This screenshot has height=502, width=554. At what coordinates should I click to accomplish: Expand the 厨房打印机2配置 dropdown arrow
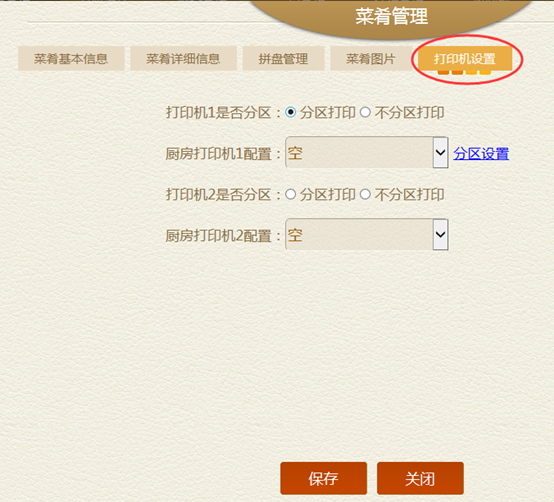[440, 235]
